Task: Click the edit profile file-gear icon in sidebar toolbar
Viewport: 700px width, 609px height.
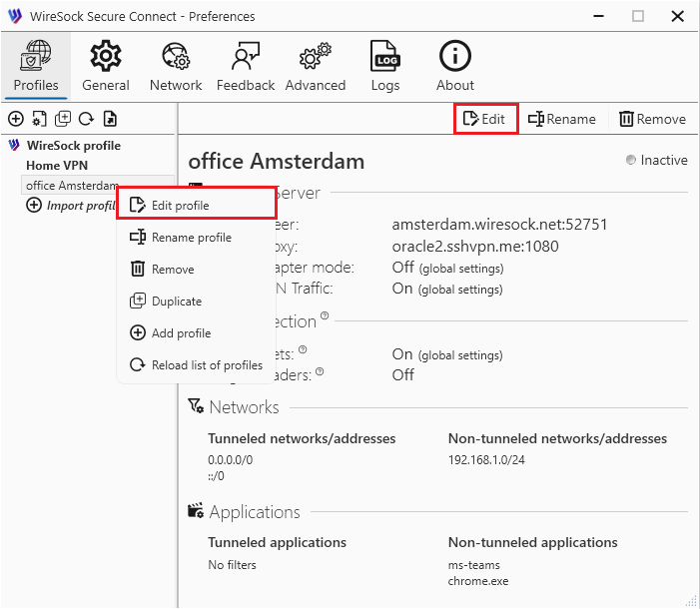Action: click(x=39, y=119)
